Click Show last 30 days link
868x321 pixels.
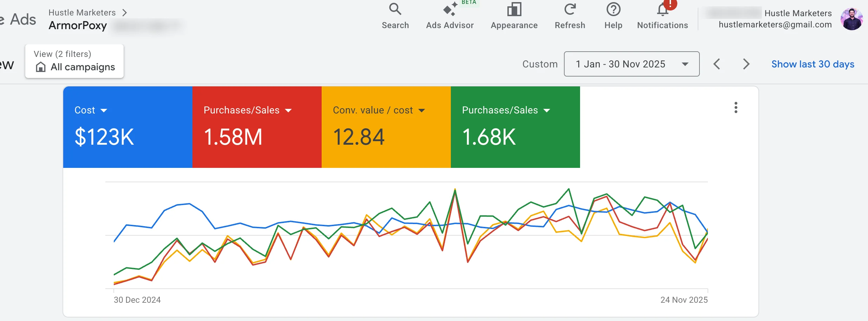tap(813, 64)
